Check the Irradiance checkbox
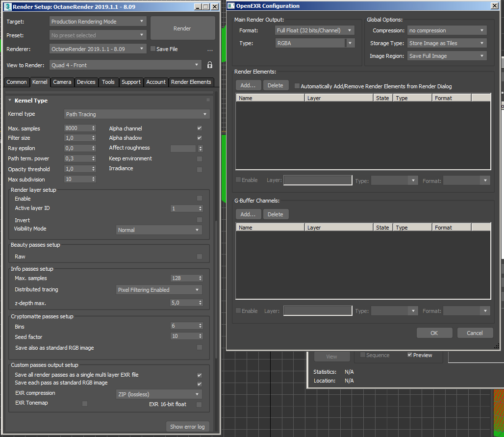The height and width of the screenshot is (437, 504). pyautogui.click(x=199, y=170)
